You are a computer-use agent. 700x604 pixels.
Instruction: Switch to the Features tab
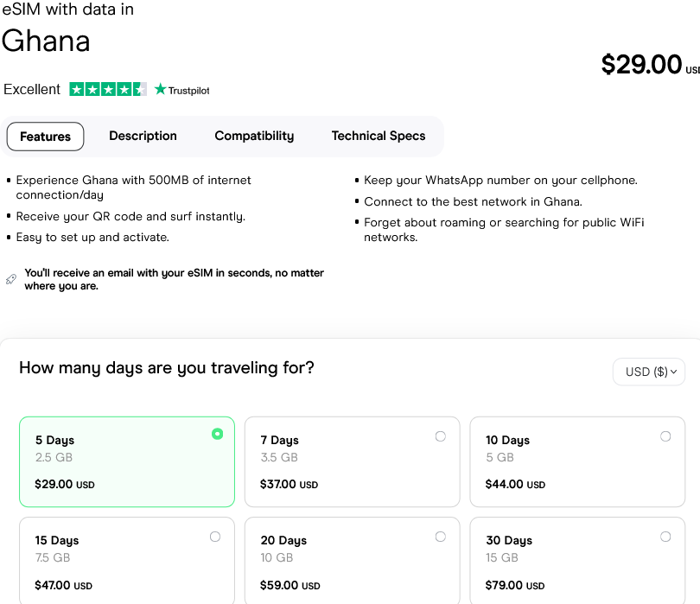click(x=45, y=137)
